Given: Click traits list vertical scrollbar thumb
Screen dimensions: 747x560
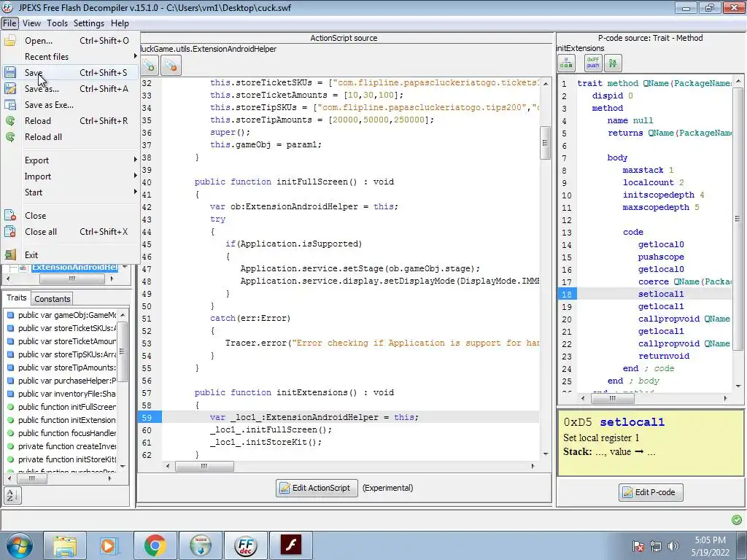Looking at the screenshot, I should click(123, 351).
